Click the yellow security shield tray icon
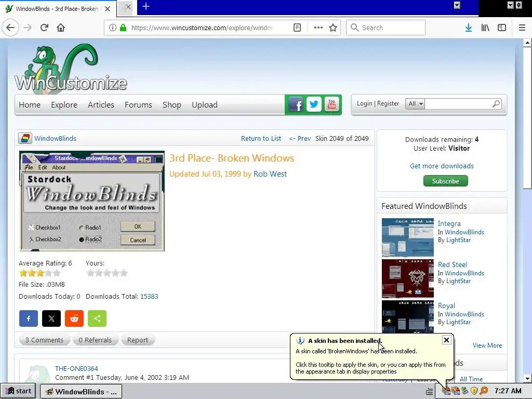This screenshot has height=399, width=532. pos(474,391)
